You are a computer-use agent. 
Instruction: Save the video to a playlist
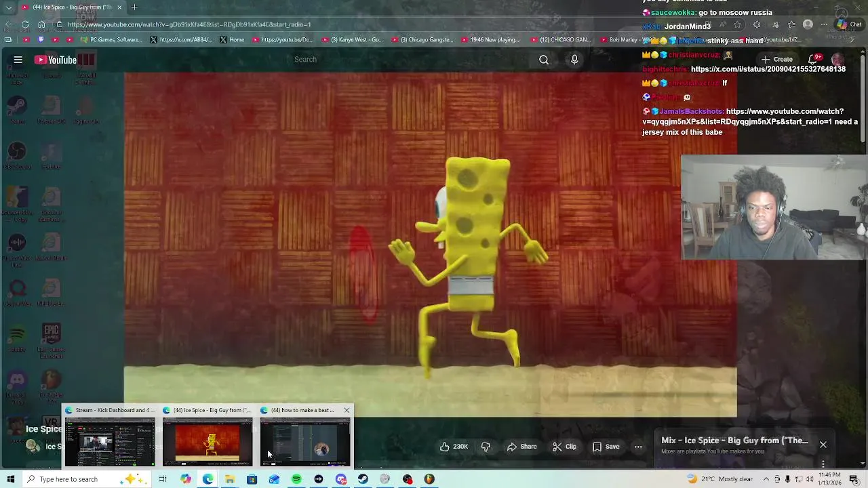pos(606,447)
